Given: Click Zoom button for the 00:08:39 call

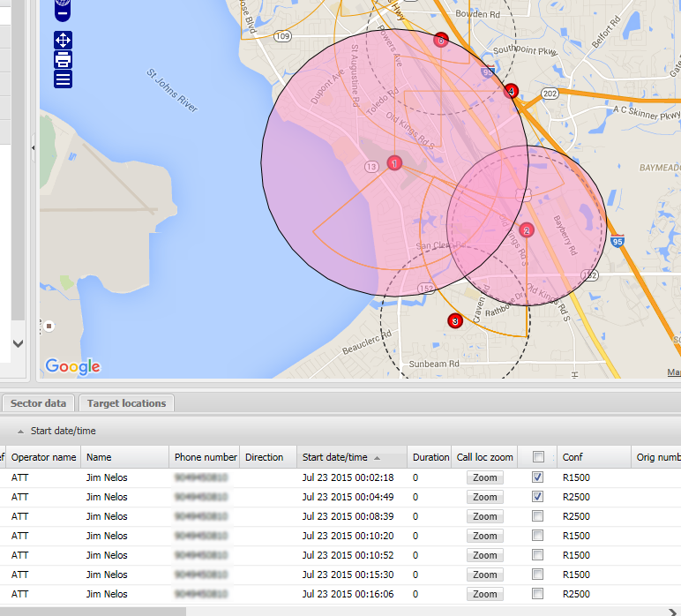Looking at the screenshot, I should 484,516.
